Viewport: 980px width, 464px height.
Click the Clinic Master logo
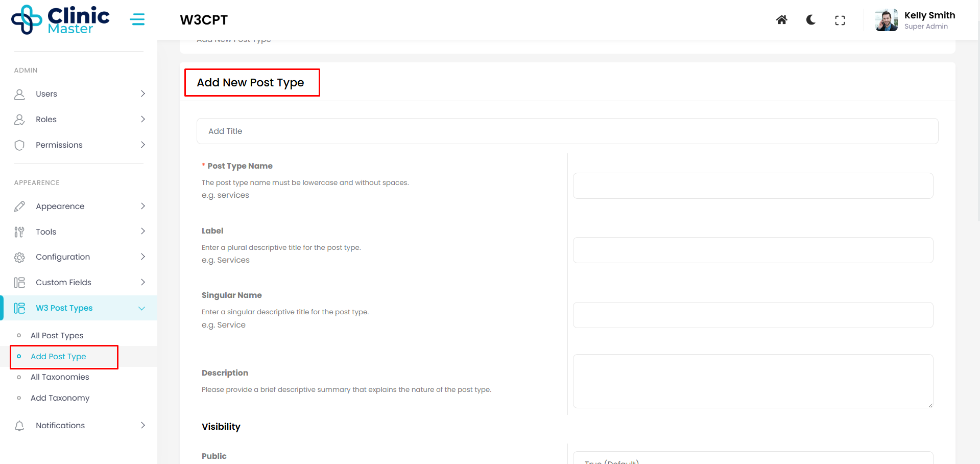pyautogui.click(x=60, y=20)
